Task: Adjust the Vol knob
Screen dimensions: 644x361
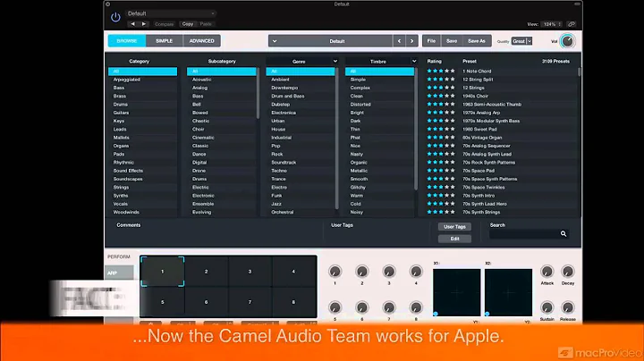Action: [x=567, y=41]
